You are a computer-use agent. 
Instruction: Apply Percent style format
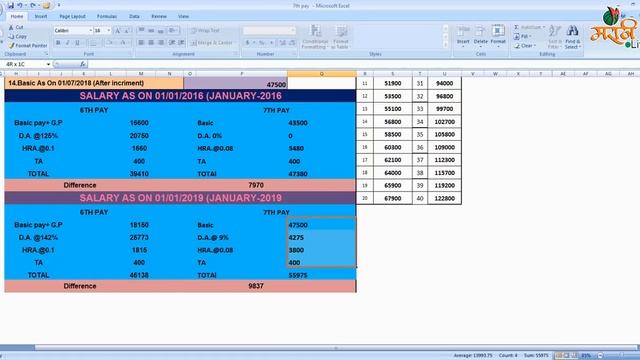(x=262, y=42)
